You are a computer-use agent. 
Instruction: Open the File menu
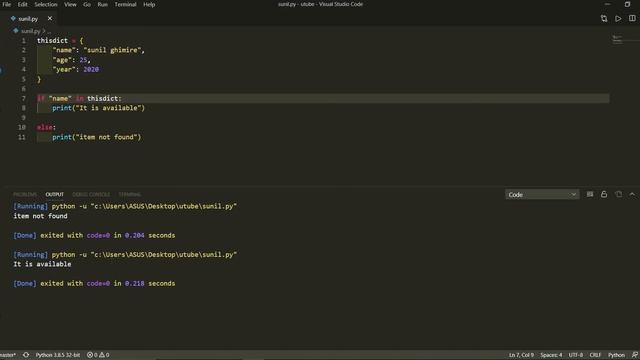click(x=7, y=4)
